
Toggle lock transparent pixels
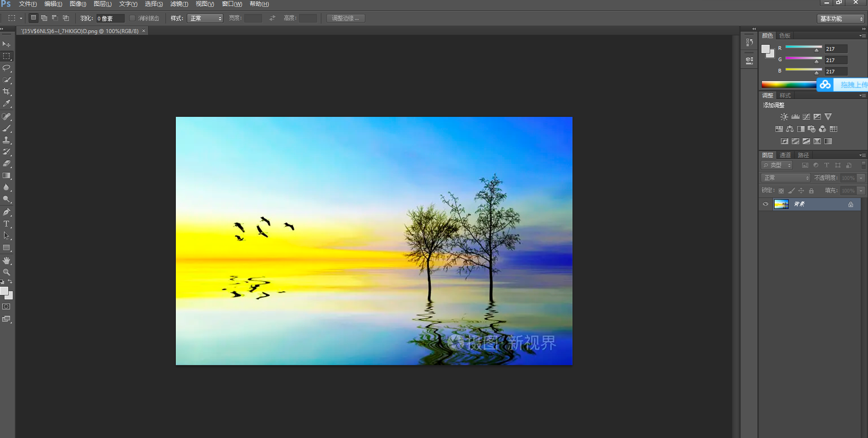[781, 191]
